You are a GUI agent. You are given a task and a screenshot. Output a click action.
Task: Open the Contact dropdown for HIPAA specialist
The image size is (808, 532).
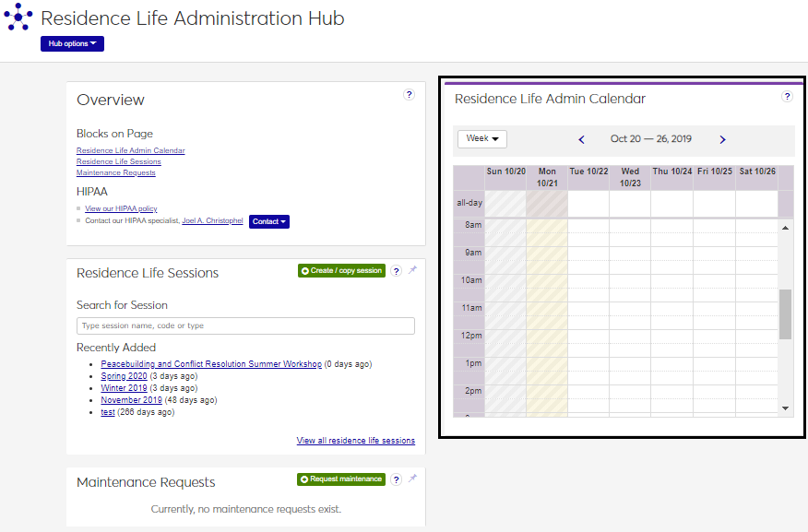268,221
